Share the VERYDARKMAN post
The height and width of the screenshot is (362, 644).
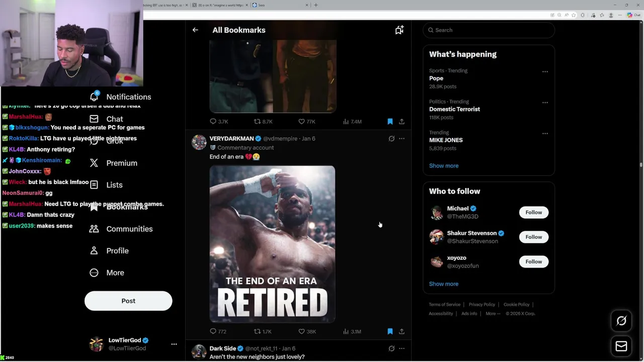click(x=401, y=331)
